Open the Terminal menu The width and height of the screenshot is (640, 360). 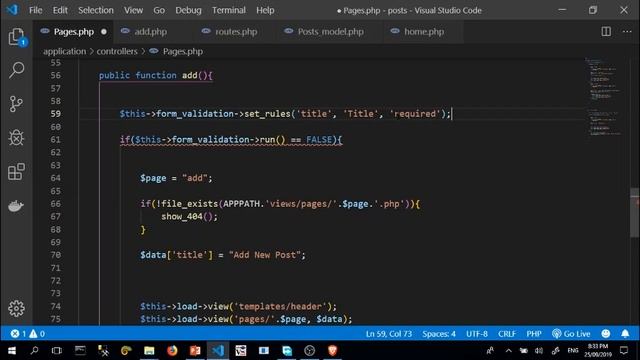229,10
